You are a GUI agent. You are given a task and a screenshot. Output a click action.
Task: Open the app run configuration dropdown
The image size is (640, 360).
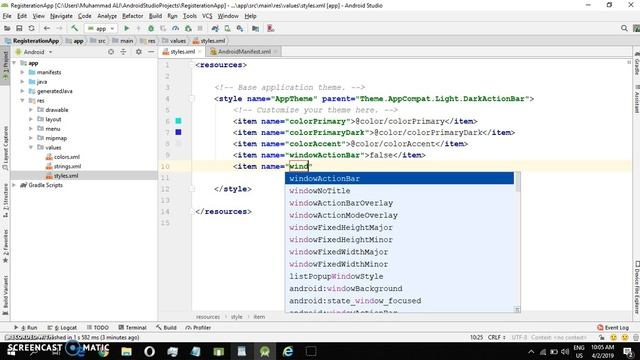[x=101, y=29]
